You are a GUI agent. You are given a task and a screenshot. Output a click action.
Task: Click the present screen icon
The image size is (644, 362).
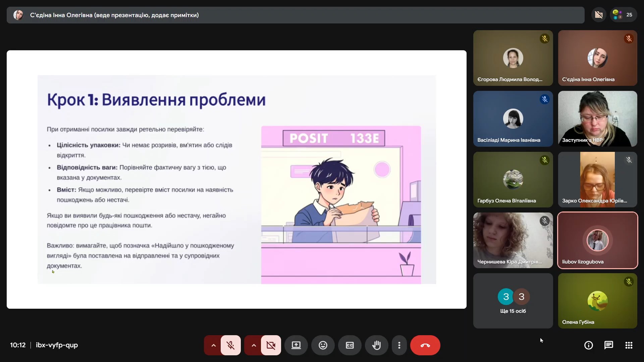coord(296,345)
